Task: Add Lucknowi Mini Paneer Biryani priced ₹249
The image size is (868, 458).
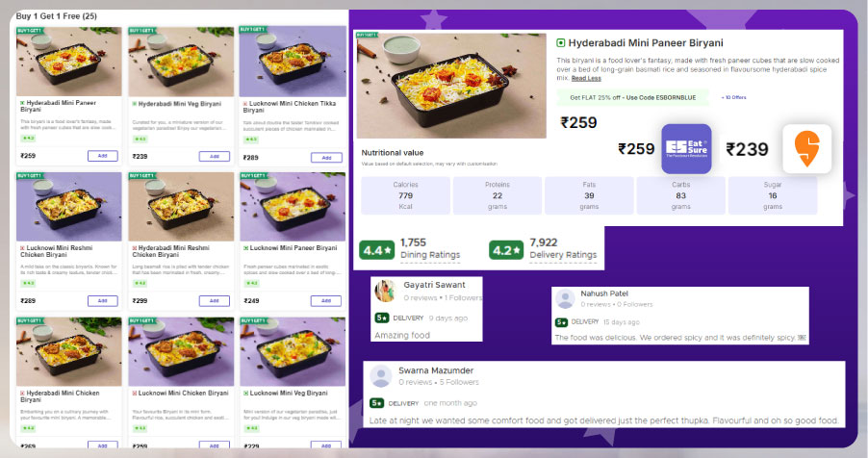Action: (x=326, y=301)
